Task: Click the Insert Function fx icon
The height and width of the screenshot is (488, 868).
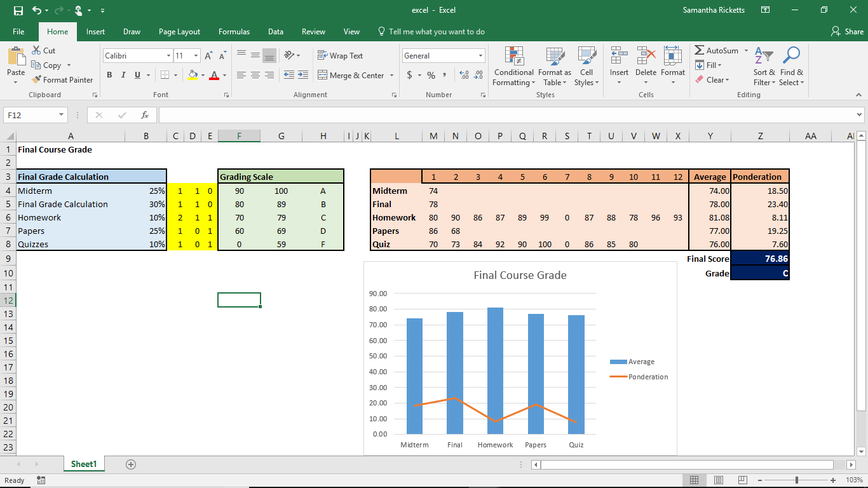Action: click(x=145, y=115)
